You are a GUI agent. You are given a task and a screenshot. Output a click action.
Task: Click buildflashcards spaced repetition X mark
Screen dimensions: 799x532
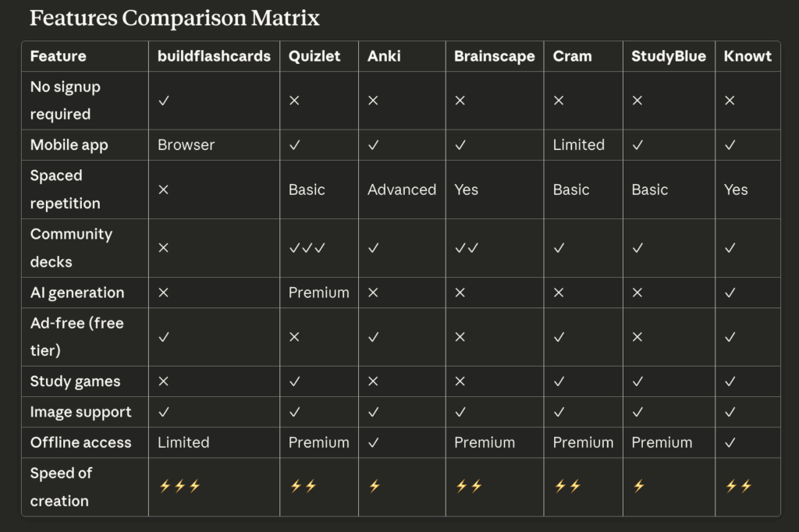pyautogui.click(x=164, y=190)
